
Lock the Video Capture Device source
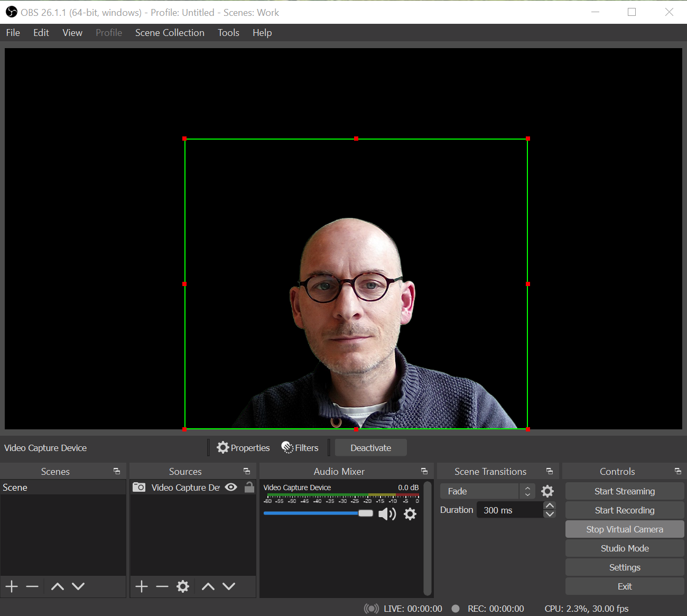point(249,488)
